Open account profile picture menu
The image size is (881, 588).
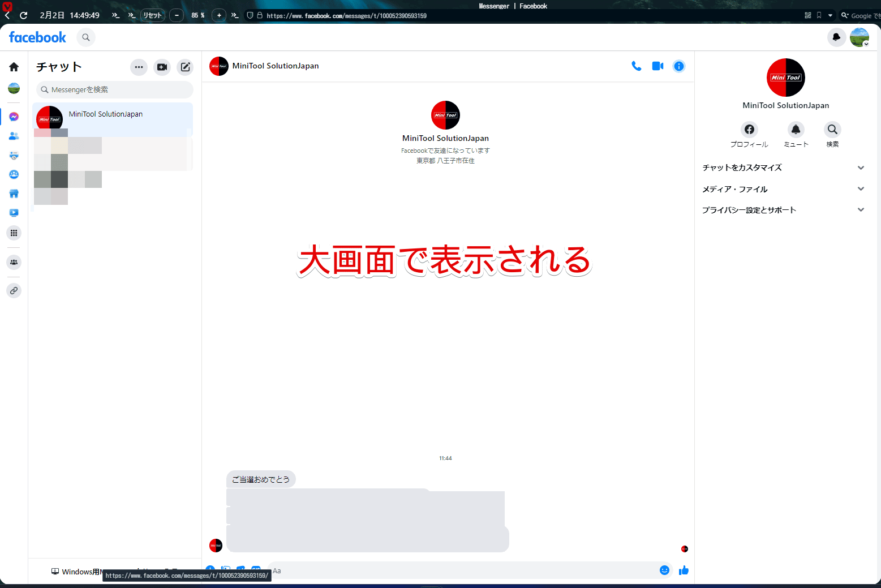point(859,37)
